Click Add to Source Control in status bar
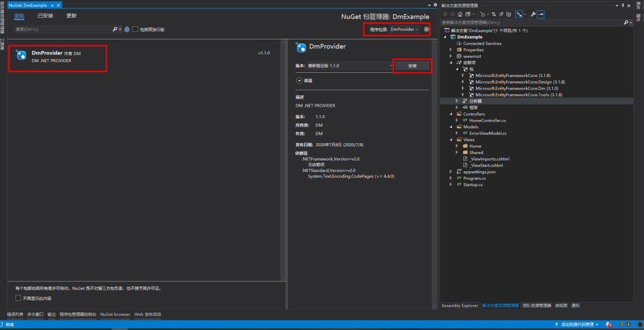This screenshot has width=644, height=330. pos(576,325)
